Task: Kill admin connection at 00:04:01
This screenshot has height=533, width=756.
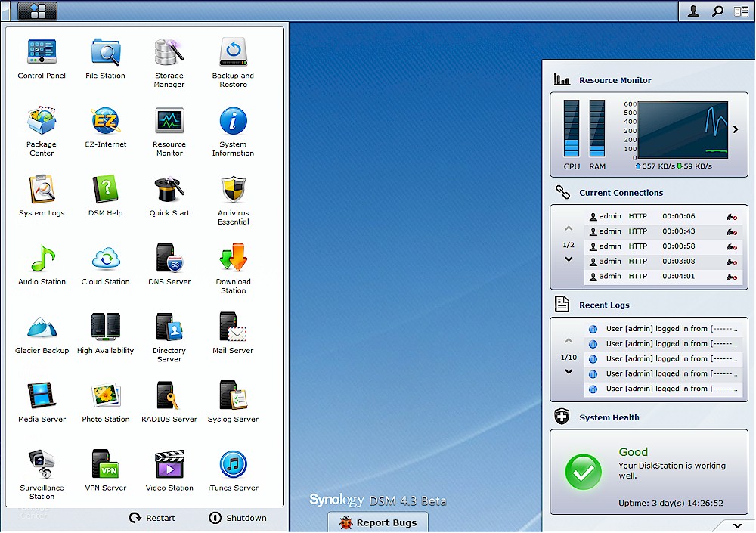Action: point(732,277)
